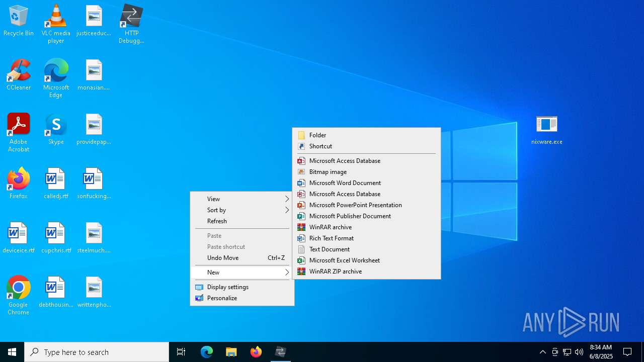Screen dimensions: 644x362
Task: Create a new Microsoft PowerPoint Presentation
Action: [x=366, y=205]
